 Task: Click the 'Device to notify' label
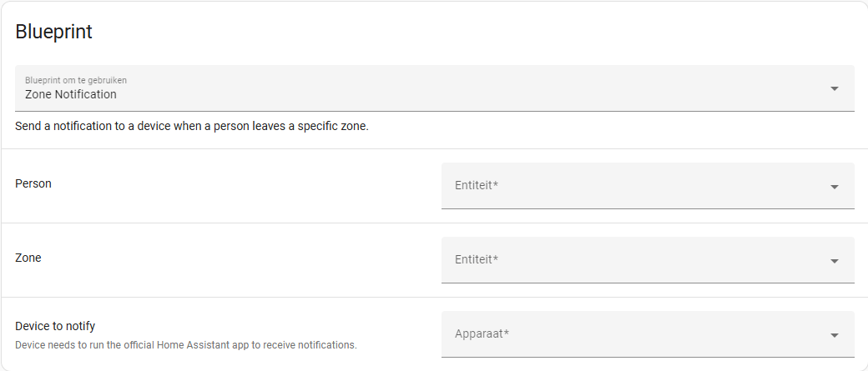tap(55, 326)
